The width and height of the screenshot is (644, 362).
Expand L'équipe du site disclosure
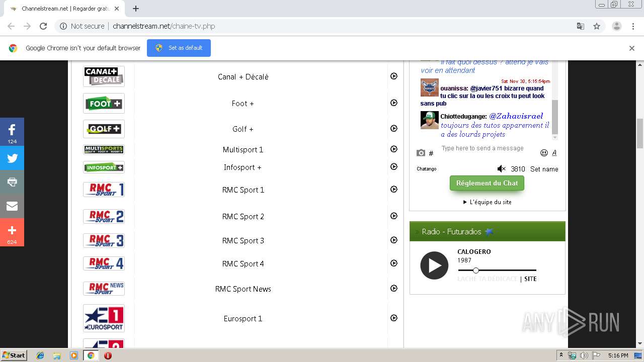(487, 202)
